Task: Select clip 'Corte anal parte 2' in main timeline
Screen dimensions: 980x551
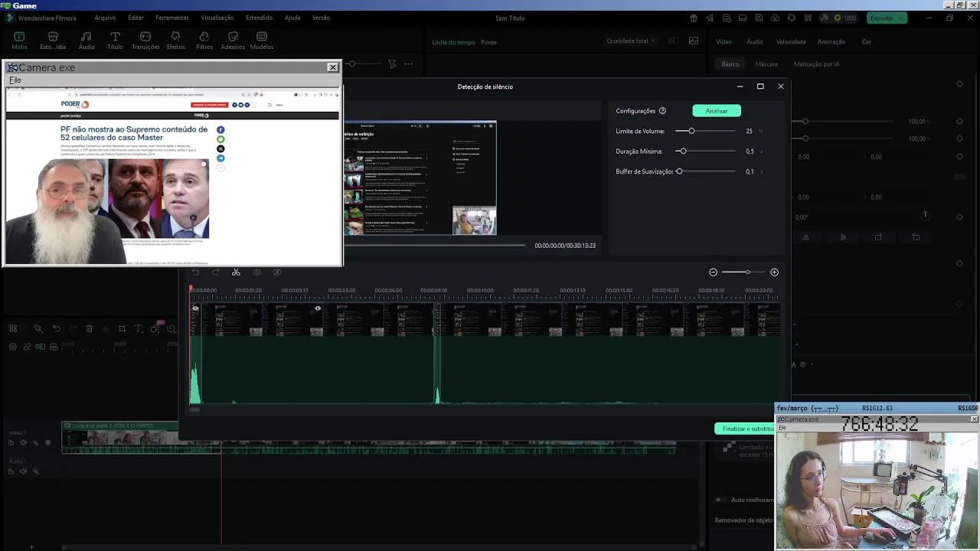Action: 142,437
